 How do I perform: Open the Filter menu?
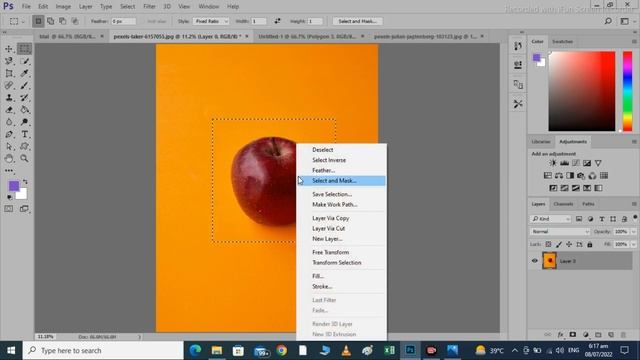(x=149, y=7)
